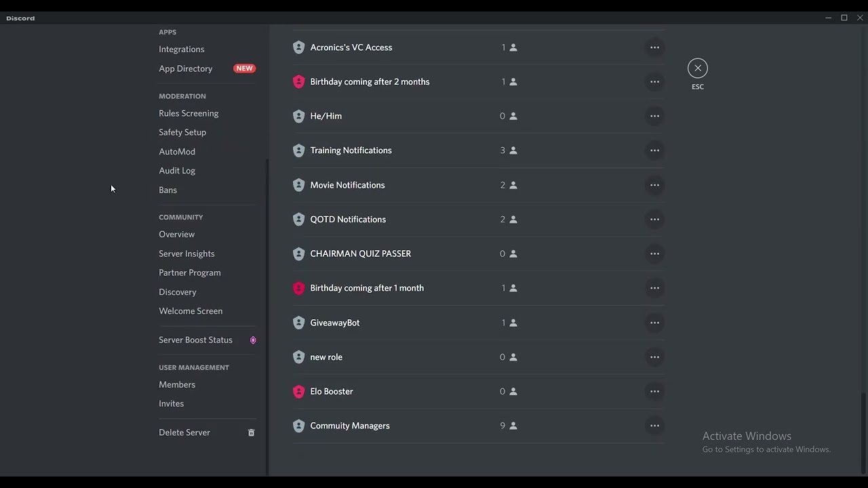Click the Server Boost Status gem icon

click(x=253, y=340)
